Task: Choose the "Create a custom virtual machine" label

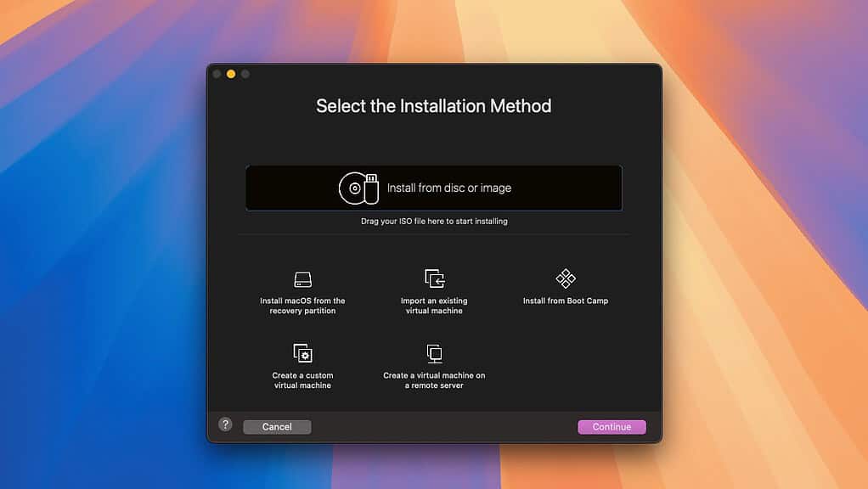Action: click(x=303, y=380)
